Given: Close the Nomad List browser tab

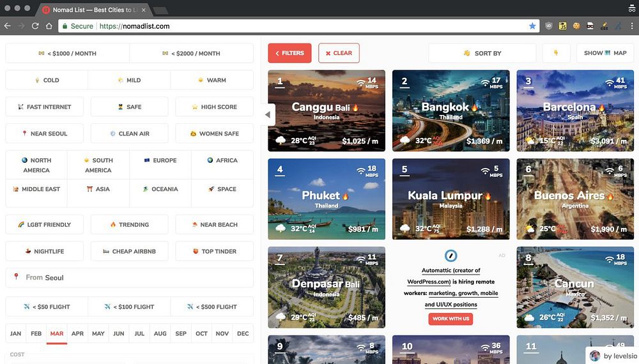Looking at the screenshot, I should tap(143, 10).
